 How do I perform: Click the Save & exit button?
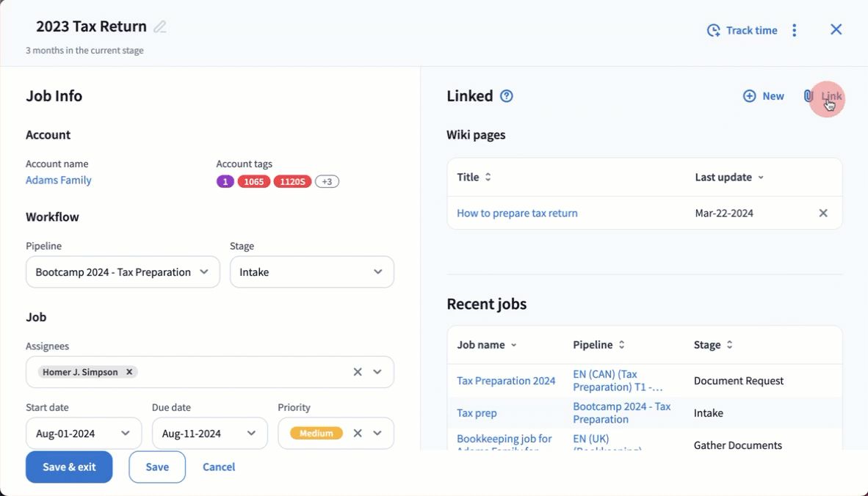point(69,467)
